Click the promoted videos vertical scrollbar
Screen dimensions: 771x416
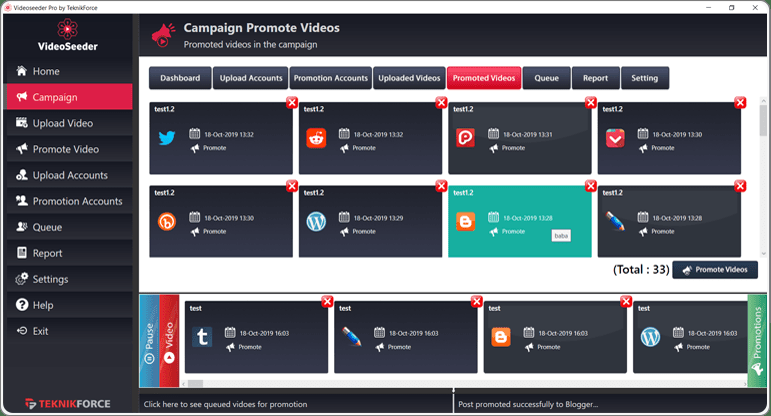point(763,177)
